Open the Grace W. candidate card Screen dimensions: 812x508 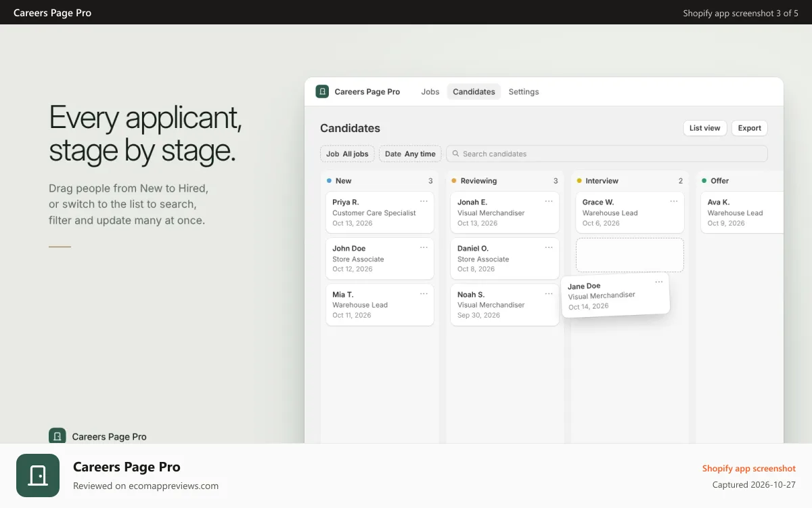point(630,213)
